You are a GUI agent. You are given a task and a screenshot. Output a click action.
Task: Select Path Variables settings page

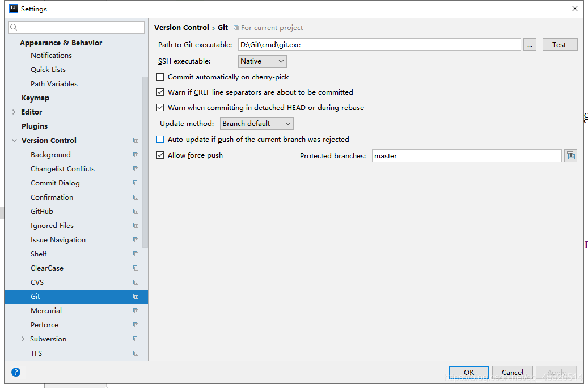coord(54,84)
